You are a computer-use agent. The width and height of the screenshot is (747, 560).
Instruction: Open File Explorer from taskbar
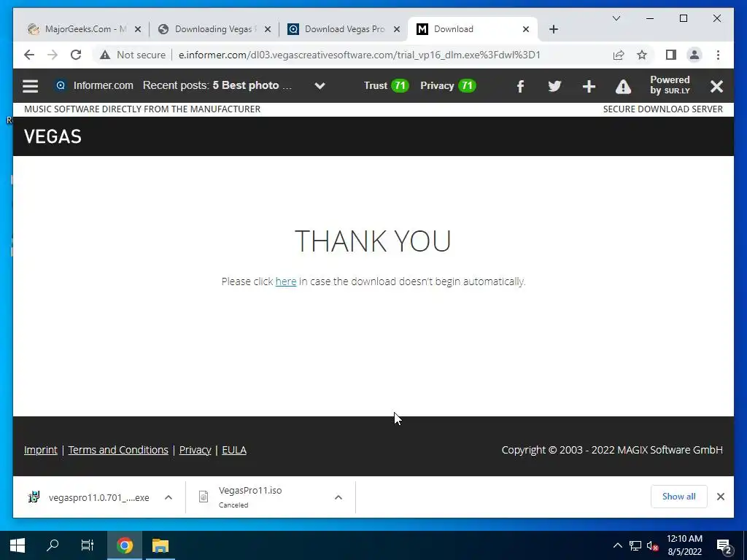[x=160, y=545]
